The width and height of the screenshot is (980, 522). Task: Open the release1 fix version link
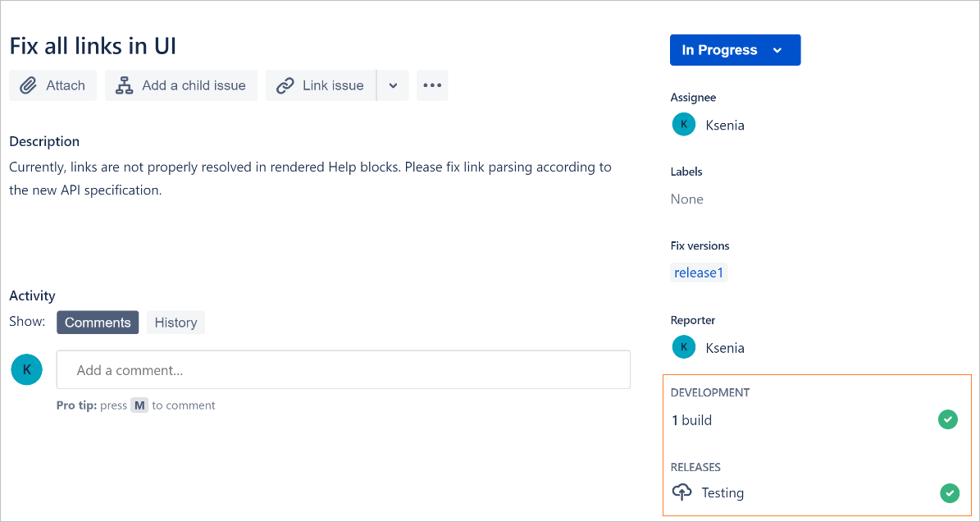(x=698, y=272)
